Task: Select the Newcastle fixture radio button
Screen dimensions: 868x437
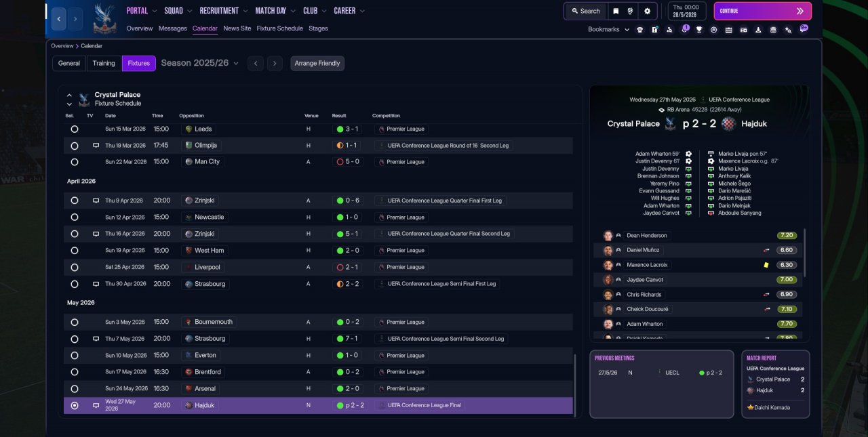Action: pos(75,217)
